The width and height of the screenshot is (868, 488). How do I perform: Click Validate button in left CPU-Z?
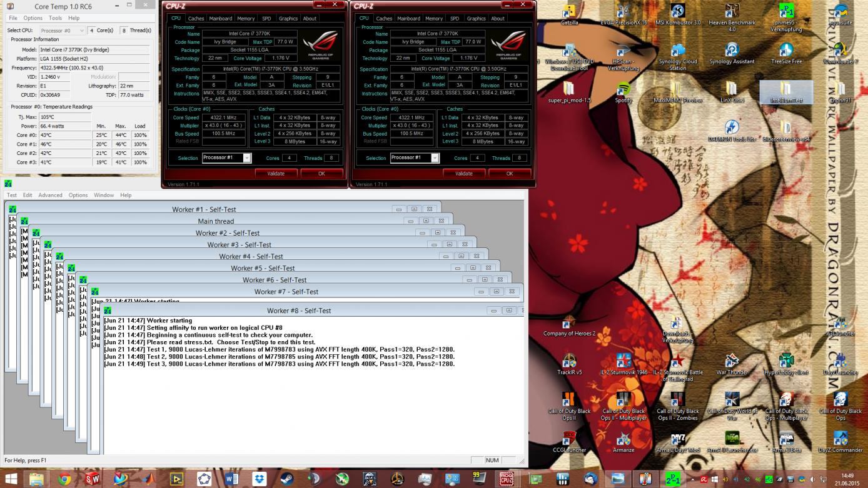[x=276, y=173]
